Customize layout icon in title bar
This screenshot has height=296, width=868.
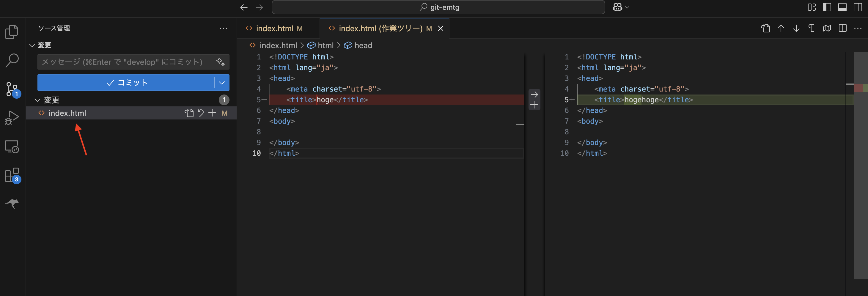812,7
